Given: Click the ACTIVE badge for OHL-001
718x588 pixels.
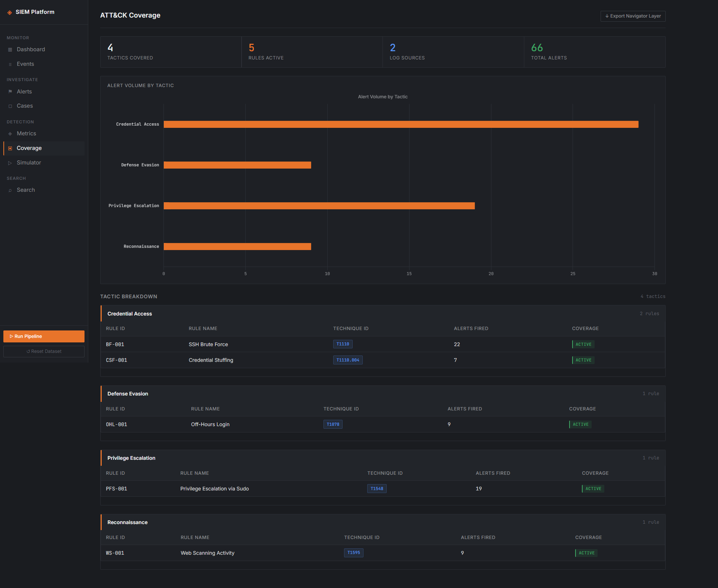Looking at the screenshot, I should pyautogui.click(x=580, y=424).
